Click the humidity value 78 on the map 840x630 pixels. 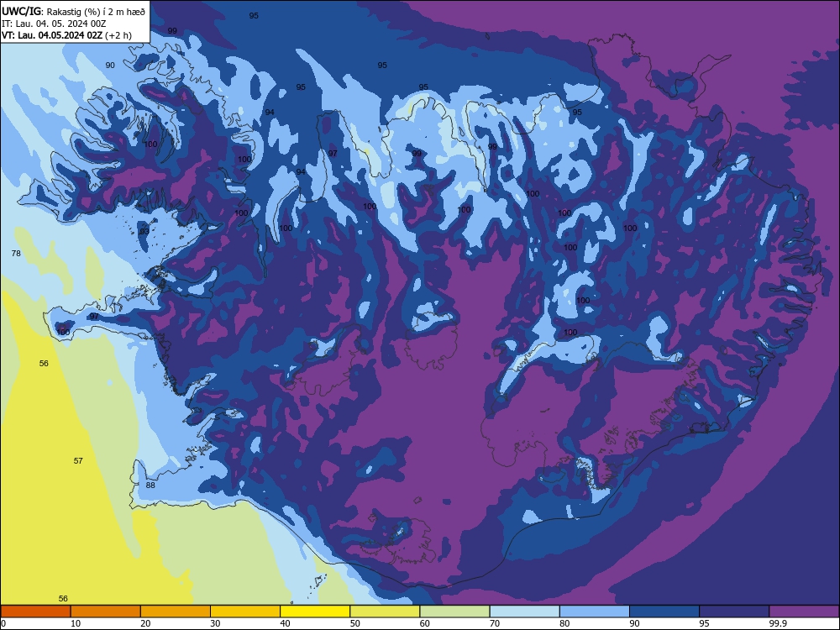pyautogui.click(x=16, y=253)
